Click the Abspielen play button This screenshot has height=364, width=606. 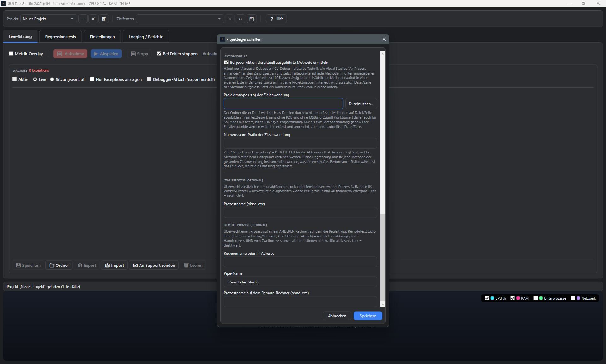106,54
